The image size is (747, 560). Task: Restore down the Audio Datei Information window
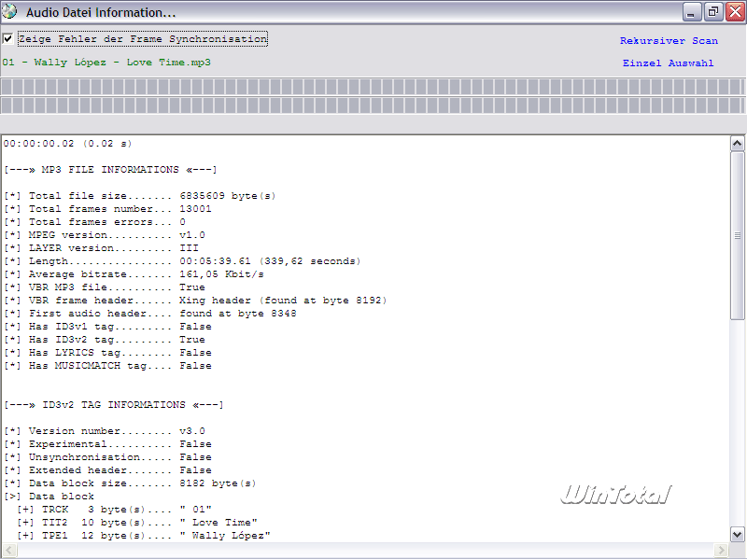tap(712, 12)
